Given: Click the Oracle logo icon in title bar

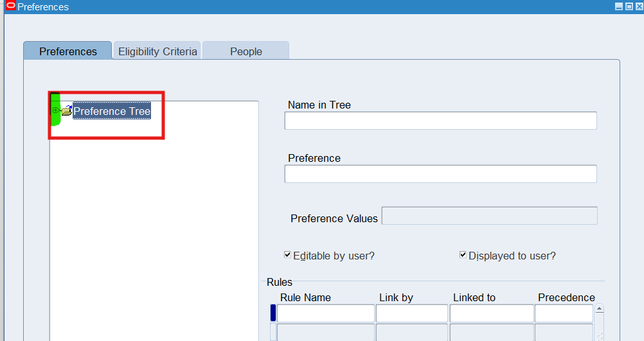Looking at the screenshot, I should (10, 6).
